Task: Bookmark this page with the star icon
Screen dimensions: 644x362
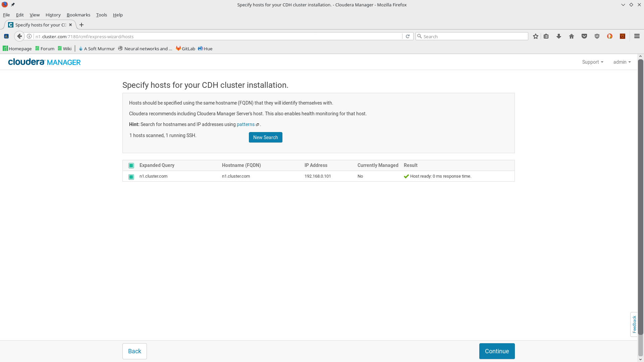Action: [x=536, y=36]
